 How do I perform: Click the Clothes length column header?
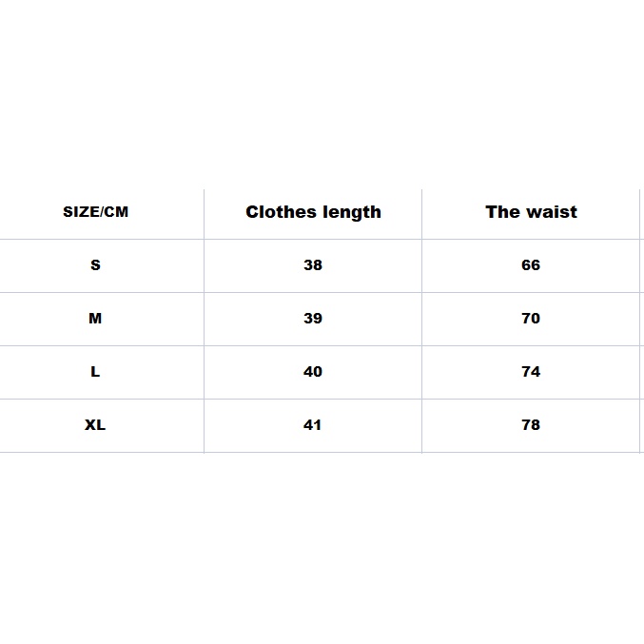tap(313, 212)
